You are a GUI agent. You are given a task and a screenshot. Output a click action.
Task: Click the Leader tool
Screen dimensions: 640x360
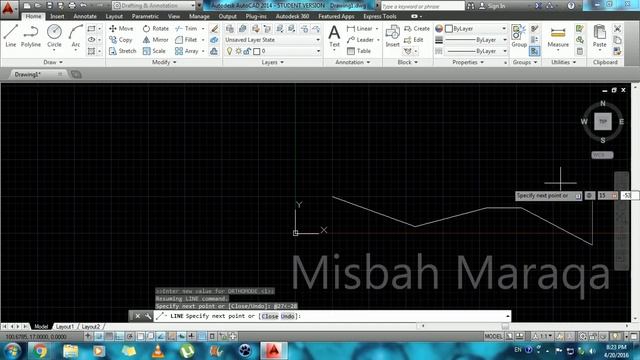(360, 40)
